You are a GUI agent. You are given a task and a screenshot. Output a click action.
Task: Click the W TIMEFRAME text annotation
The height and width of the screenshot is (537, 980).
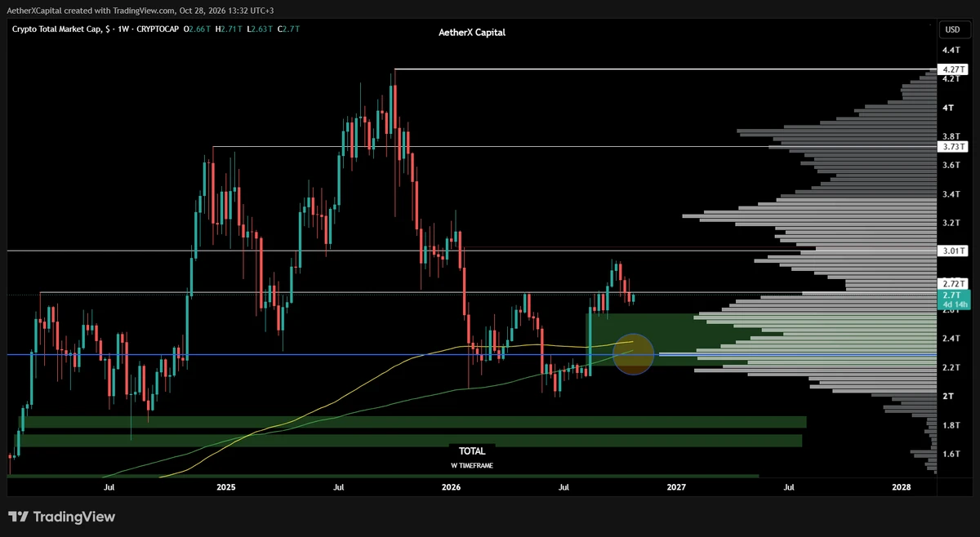pyautogui.click(x=472, y=465)
